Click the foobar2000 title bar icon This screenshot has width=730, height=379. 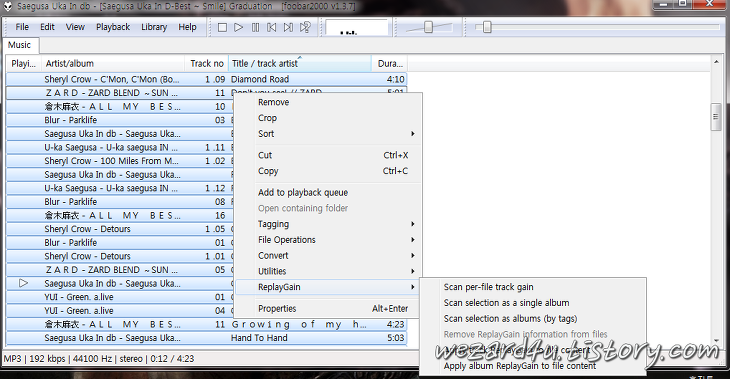8,6
